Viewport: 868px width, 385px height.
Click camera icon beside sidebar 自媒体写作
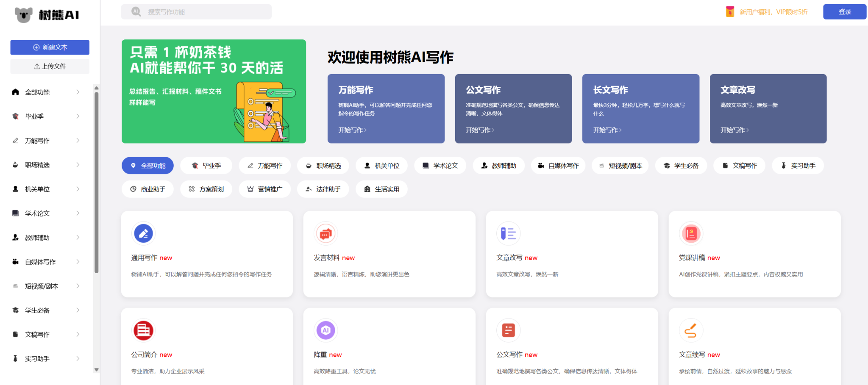coord(16,261)
